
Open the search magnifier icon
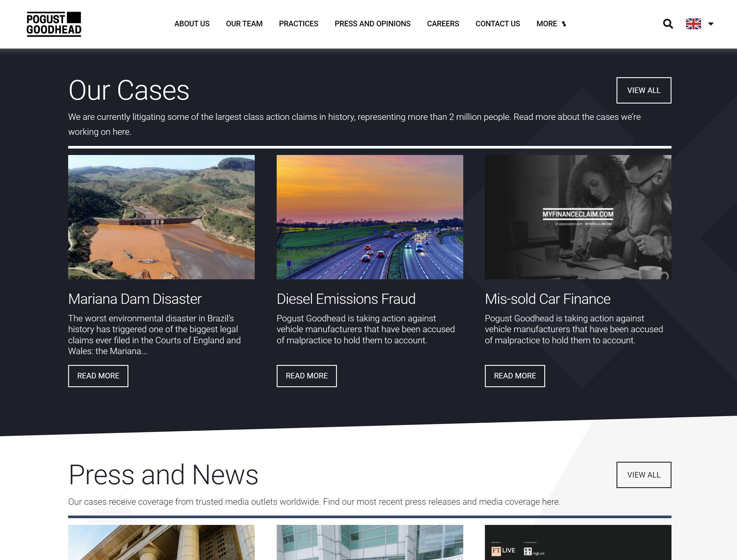668,24
